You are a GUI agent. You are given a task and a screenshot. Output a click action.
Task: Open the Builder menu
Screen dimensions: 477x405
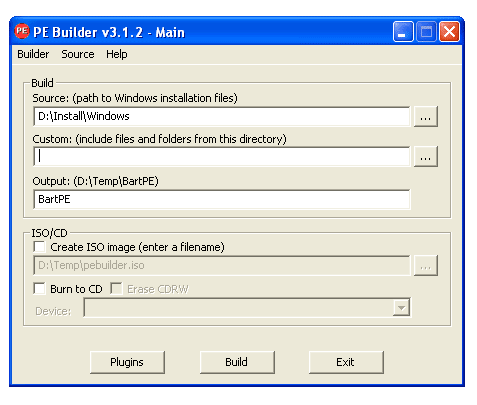coord(33,54)
